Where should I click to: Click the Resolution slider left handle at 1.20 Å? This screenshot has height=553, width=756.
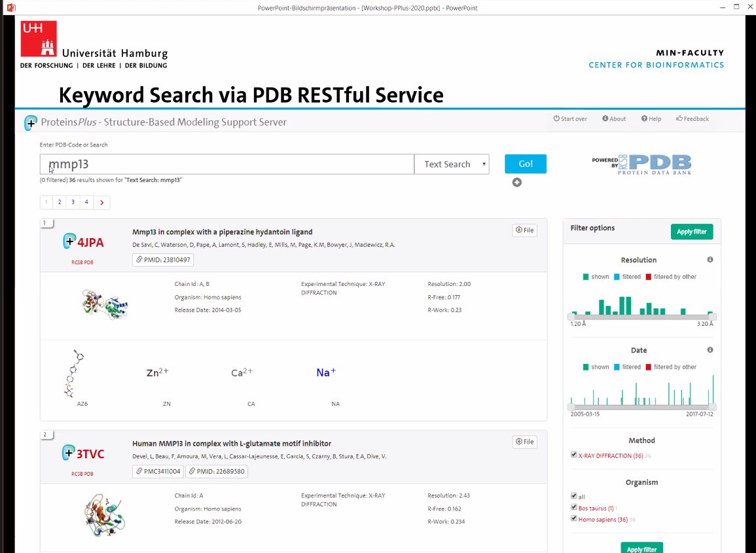pyautogui.click(x=571, y=317)
